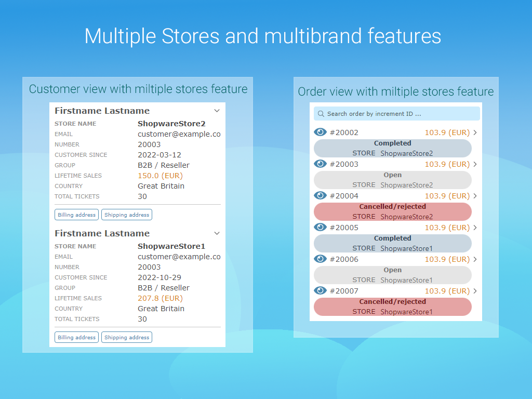Expand order #20005 using its arrow

(x=475, y=228)
